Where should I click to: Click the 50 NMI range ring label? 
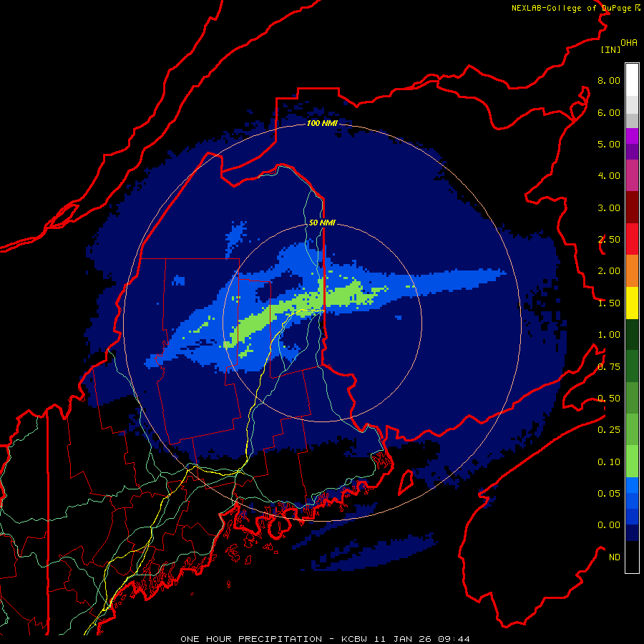pos(322,223)
